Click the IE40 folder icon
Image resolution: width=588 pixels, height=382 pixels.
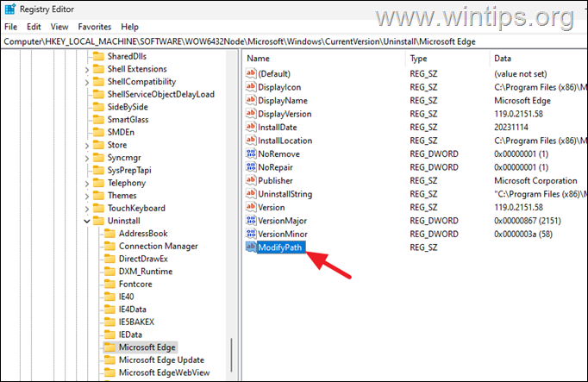click(109, 297)
